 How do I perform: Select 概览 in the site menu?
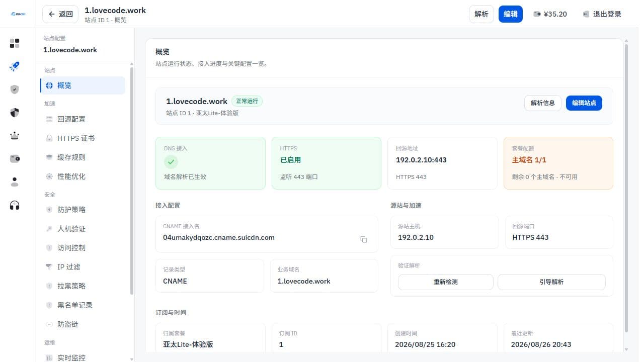click(x=83, y=85)
